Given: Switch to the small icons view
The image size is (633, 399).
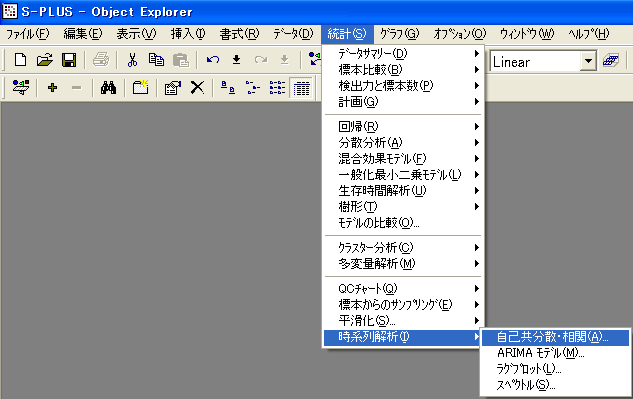Looking at the screenshot, I should tap(253, 87).
